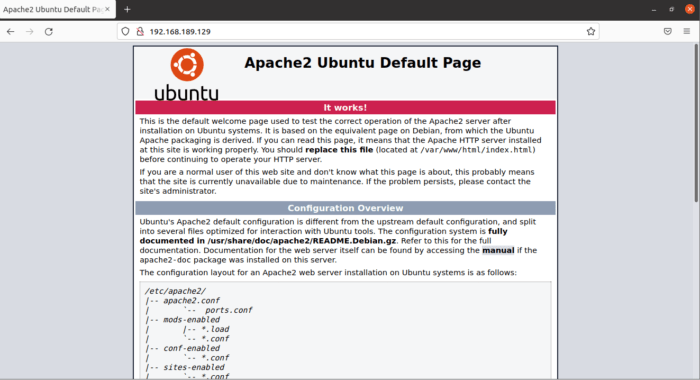Close the browser window
The width and height of the screenshot is (700, 380).
(x=690, y=9)
